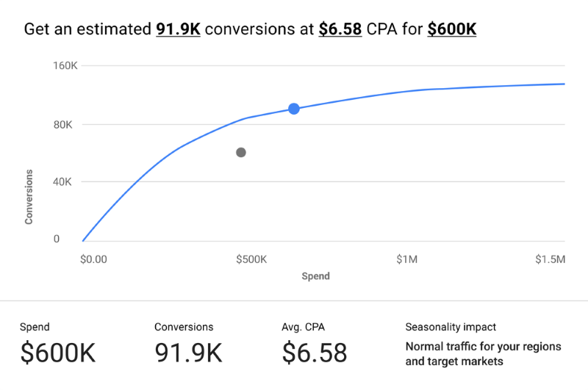Screen dimensions: 588x390
Task: Click the Seasonality impact heading
Action: click(x=451, y=327)
